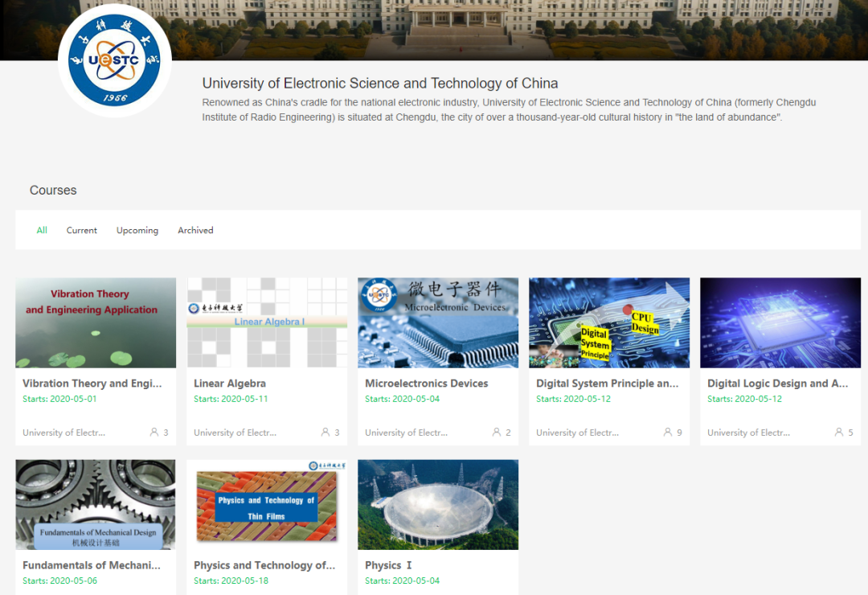The width and height of the screenshot is (868, 595).
Task: Click enrollment icon on Linear Algebra card
Action: tap(325, 432)
